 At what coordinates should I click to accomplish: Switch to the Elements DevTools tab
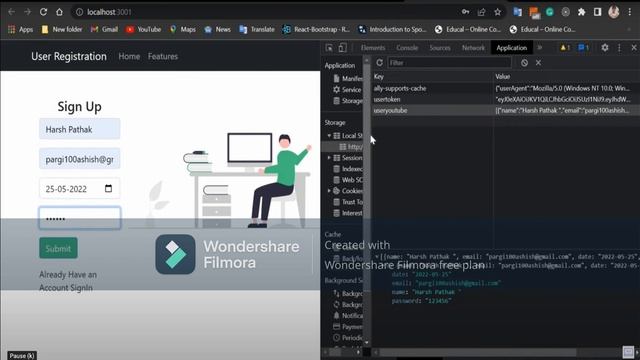click(373, 48)
